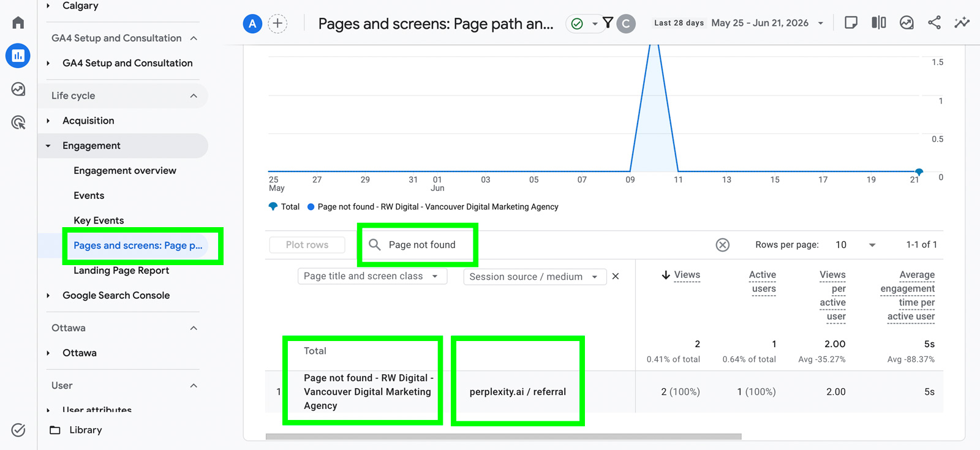Collapse the Ottawa section header
This screenshot has width=980, height=450.
(x=194, y=328)
